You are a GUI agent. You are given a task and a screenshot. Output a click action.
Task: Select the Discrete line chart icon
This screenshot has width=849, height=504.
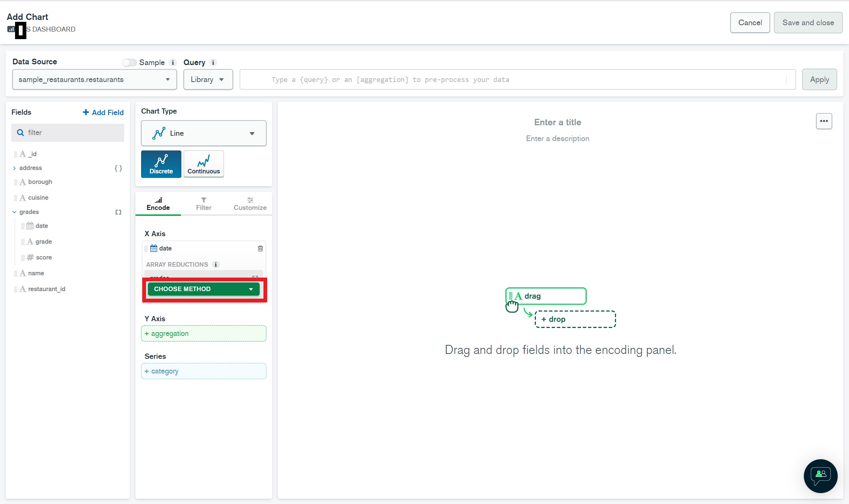click(161, 164)
